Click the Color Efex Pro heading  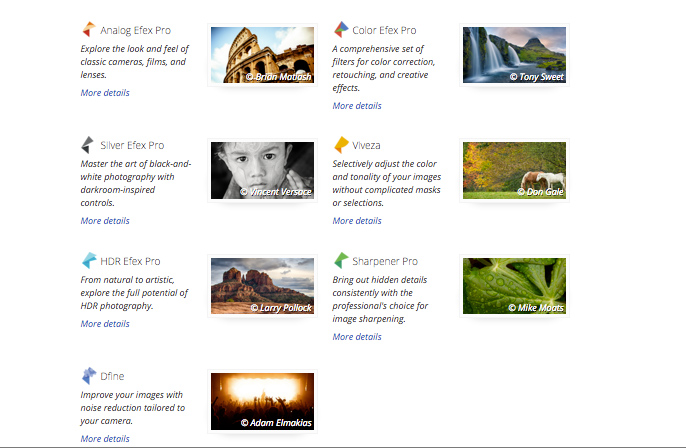click(384, 30)
